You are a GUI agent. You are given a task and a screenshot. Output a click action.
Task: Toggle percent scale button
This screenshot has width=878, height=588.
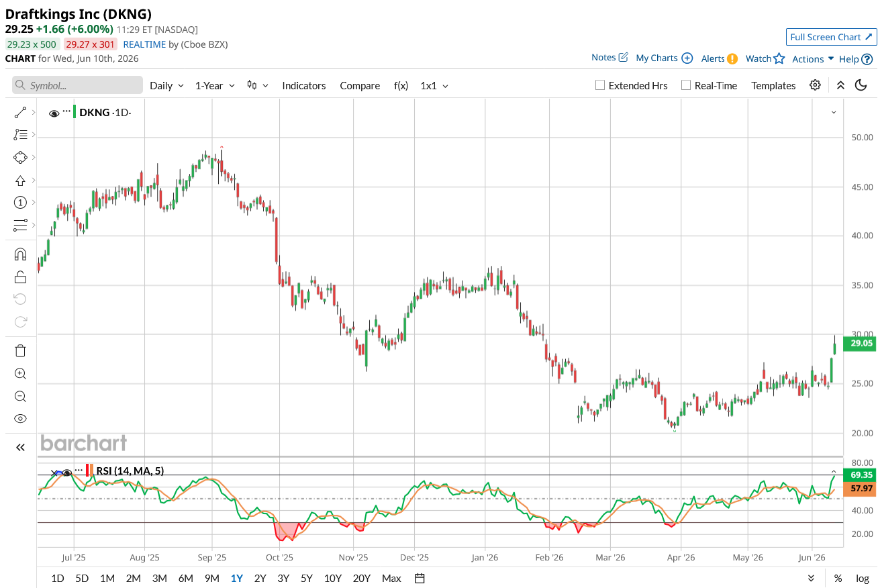coord(838,579)
